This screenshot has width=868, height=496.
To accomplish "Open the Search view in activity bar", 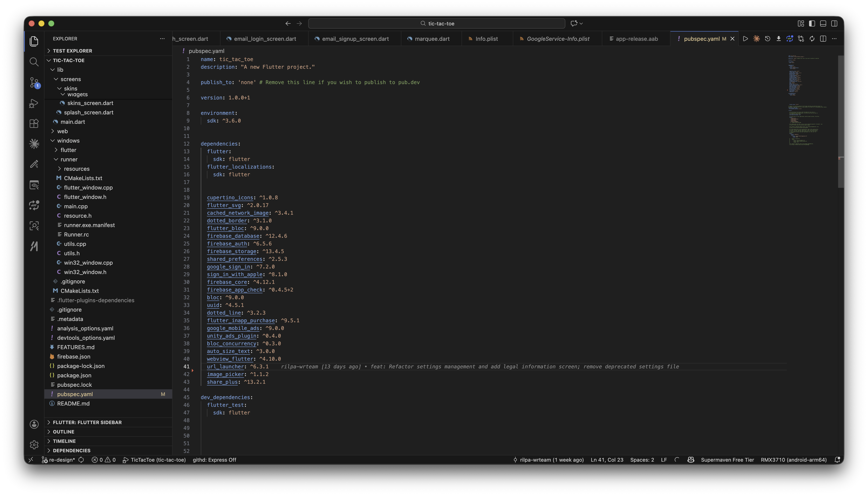I will click(34, 62).
